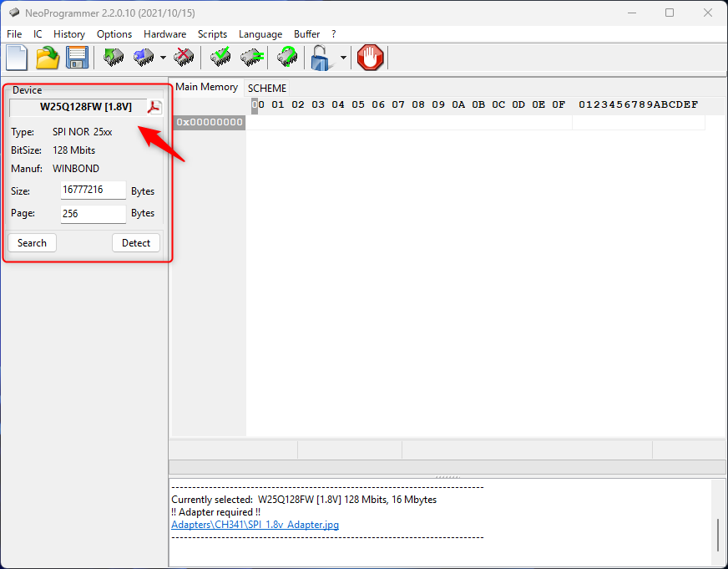Save the buffer with the floppy disk icon
Image resolution: width=728 pixels, height=569 pixels.
tap(77, 58)
